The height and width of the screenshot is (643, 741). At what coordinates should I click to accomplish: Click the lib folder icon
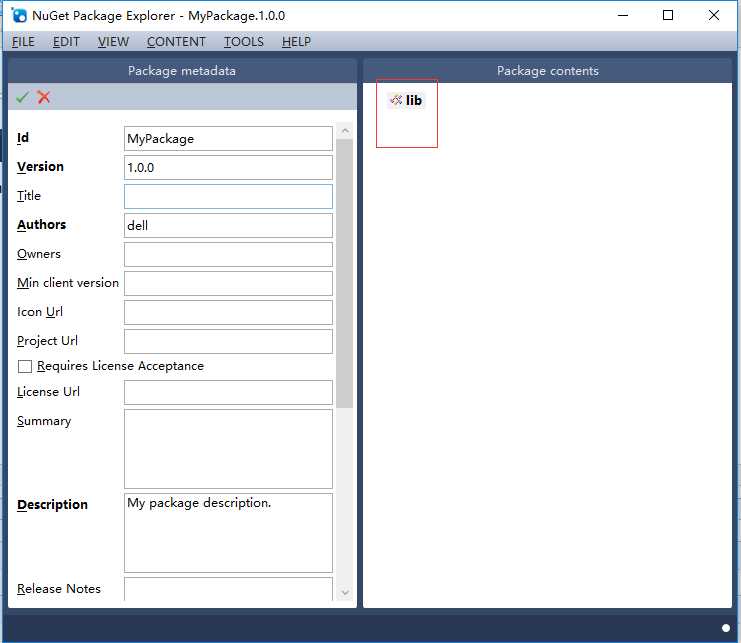[396, 100]
